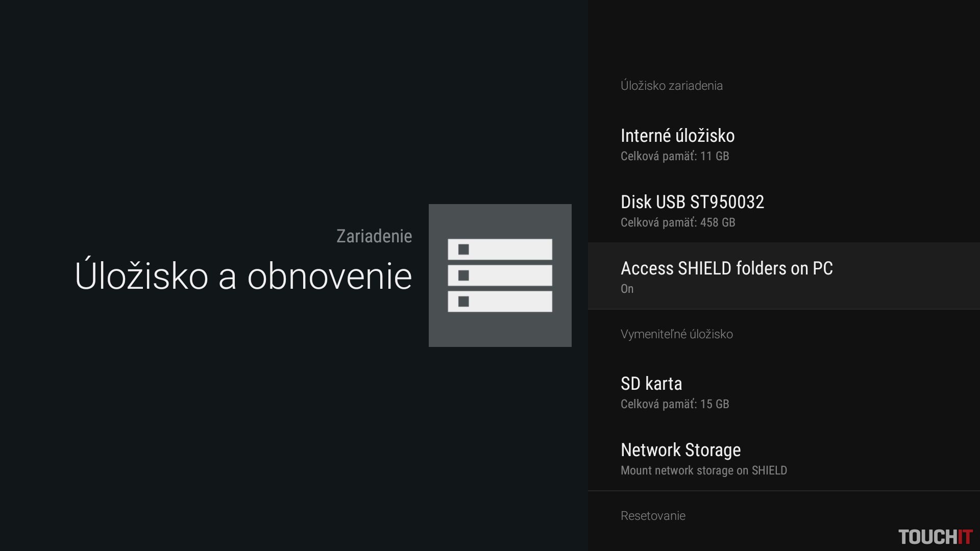Select the Resetovanie section header

pyautogui.click(x=653, y=516)
